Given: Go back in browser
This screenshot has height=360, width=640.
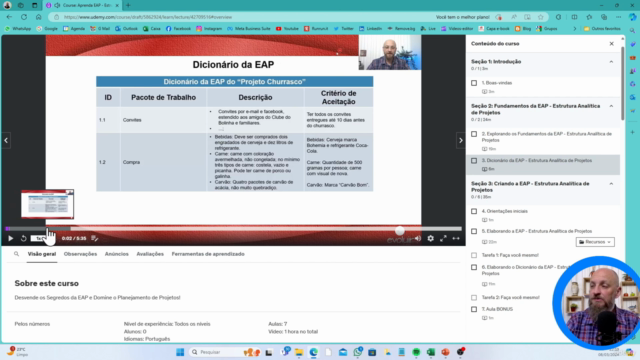Looking at the screenshot, I should (9, 17).
